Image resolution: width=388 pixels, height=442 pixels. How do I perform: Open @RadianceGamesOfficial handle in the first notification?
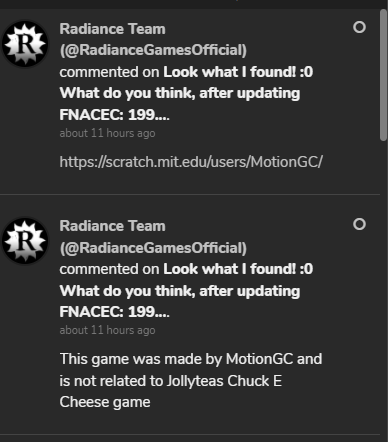[153, 50]
